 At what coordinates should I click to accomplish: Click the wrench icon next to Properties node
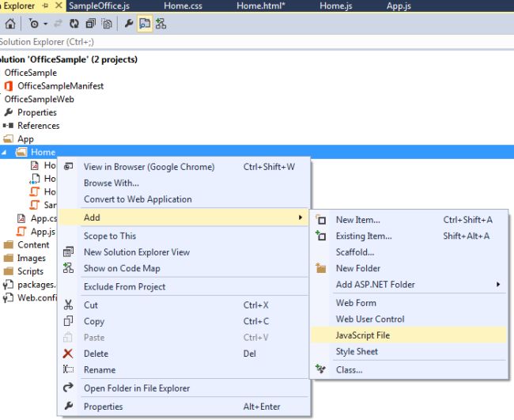(8, 112)
